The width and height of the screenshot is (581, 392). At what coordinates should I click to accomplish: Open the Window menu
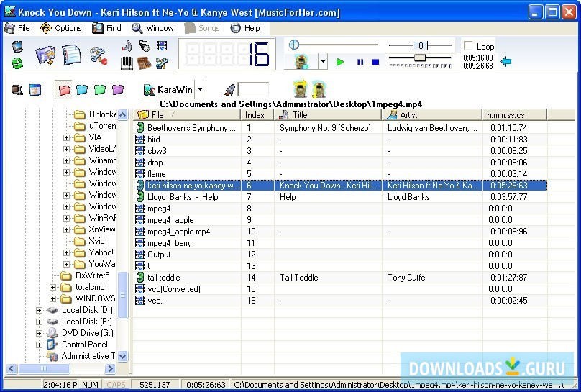tap(152, 28)
